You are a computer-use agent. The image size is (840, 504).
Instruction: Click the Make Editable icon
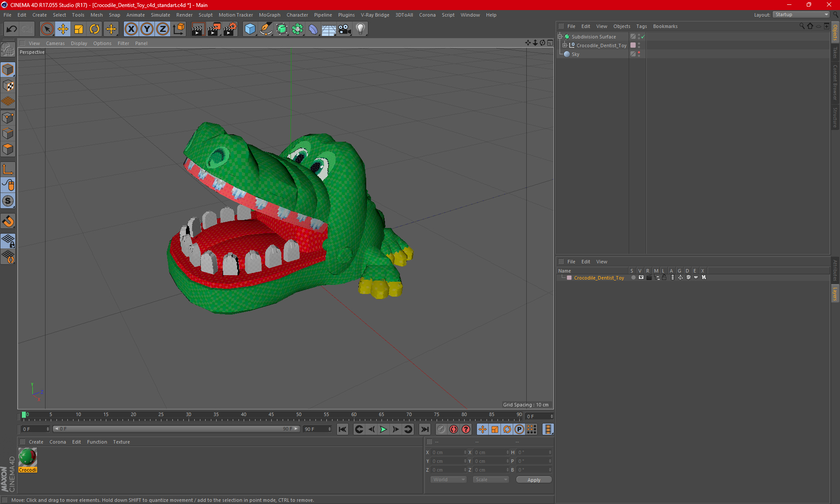coord(8,50)
